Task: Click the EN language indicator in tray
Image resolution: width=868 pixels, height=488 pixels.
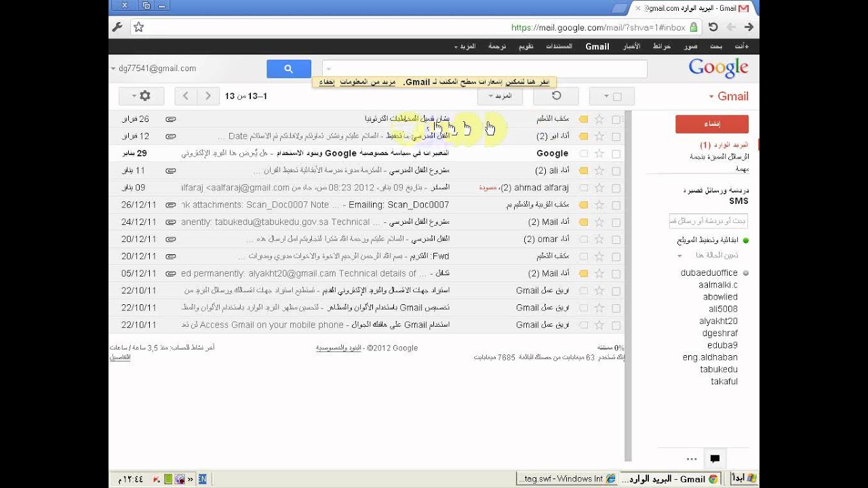Action: [x=202, y=479]
